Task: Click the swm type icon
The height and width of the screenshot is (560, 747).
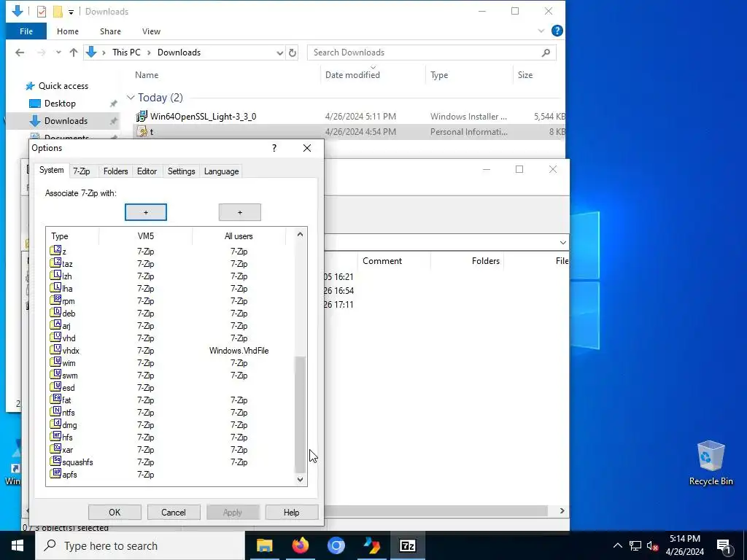Action: pyautogui.click(x=55, y=374)
